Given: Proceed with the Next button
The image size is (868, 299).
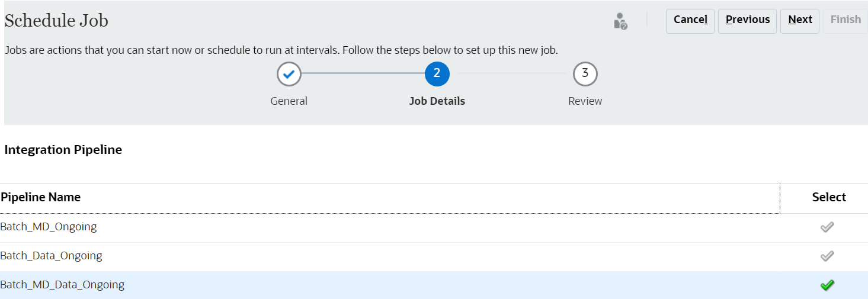Looking at the screenshot, I should [800, 20].
